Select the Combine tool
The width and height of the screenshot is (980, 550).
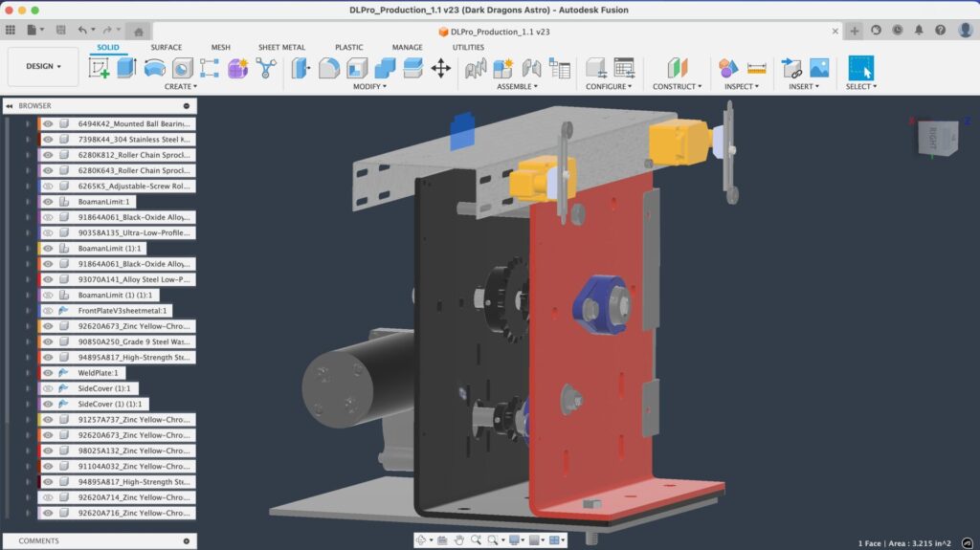(385, 68)
